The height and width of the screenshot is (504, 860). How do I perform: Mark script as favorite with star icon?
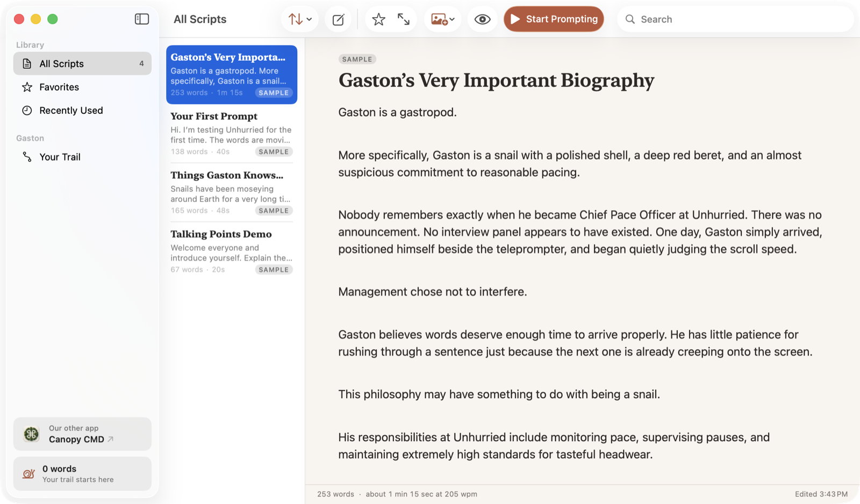pos(378,19)
